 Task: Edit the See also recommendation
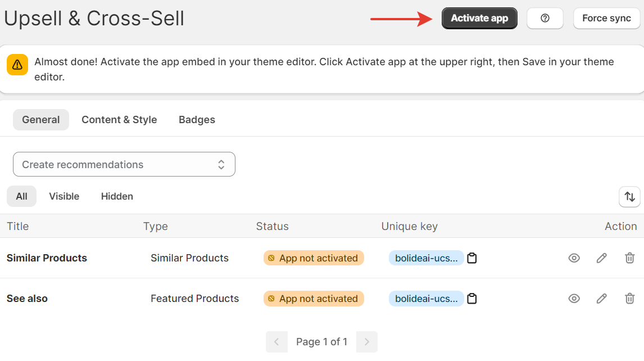(x=601, y=299)
